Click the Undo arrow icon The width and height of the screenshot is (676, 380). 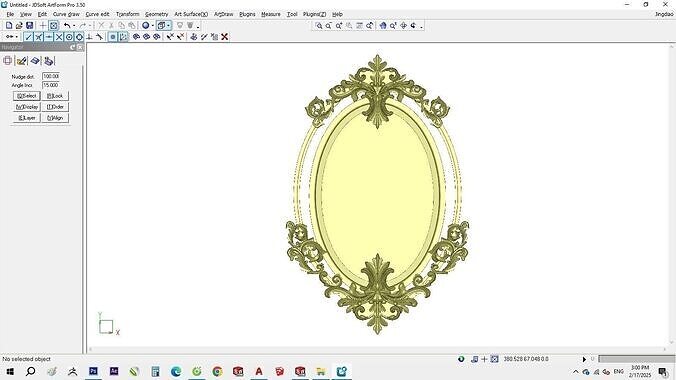click(x=67, y=25)
